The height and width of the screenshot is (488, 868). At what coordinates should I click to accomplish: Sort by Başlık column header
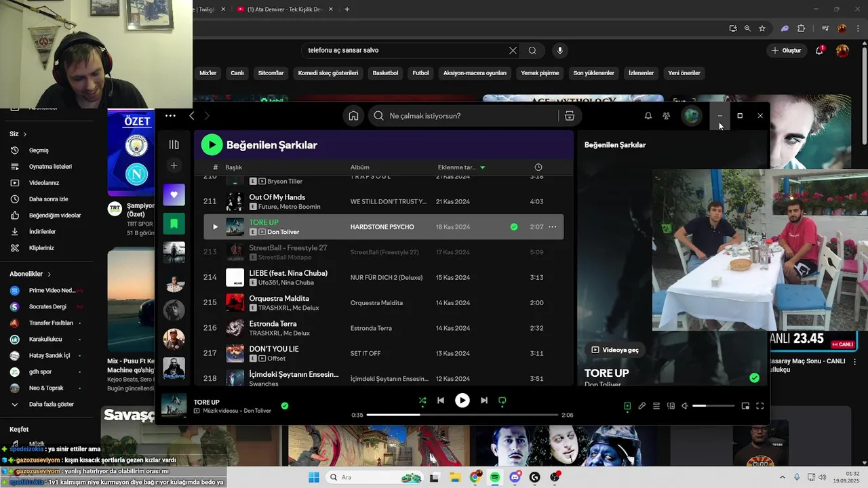233,167
